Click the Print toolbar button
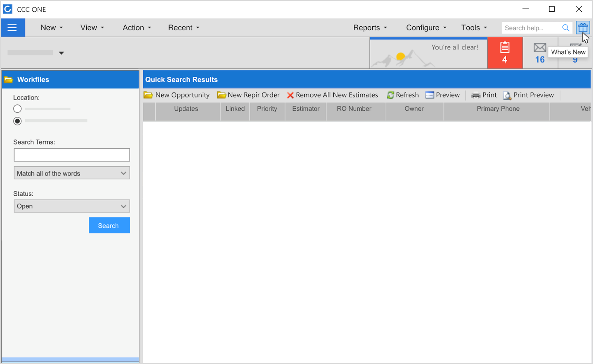 (x=484, y=95)
